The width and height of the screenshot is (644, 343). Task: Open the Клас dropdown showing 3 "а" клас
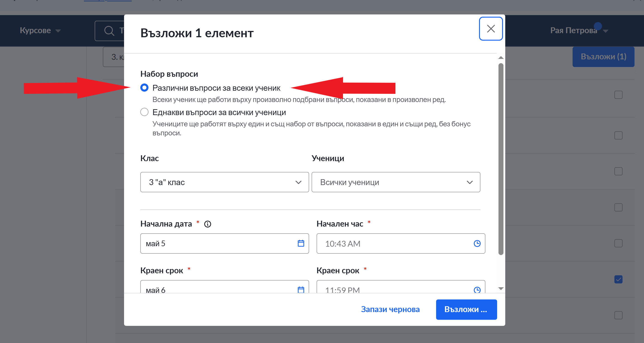click(225, 182)
